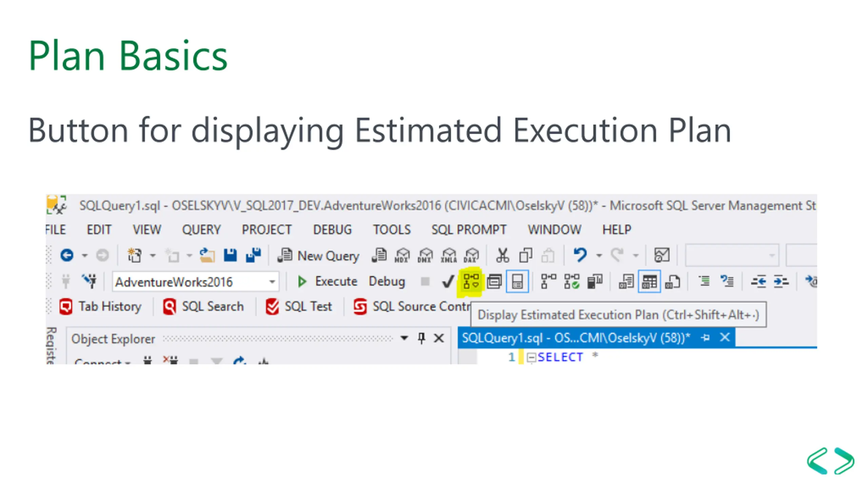The width and height of the screenshot is (868, 488).
Task: Enable Results to Grid mode
Action: tap(649, 282)
